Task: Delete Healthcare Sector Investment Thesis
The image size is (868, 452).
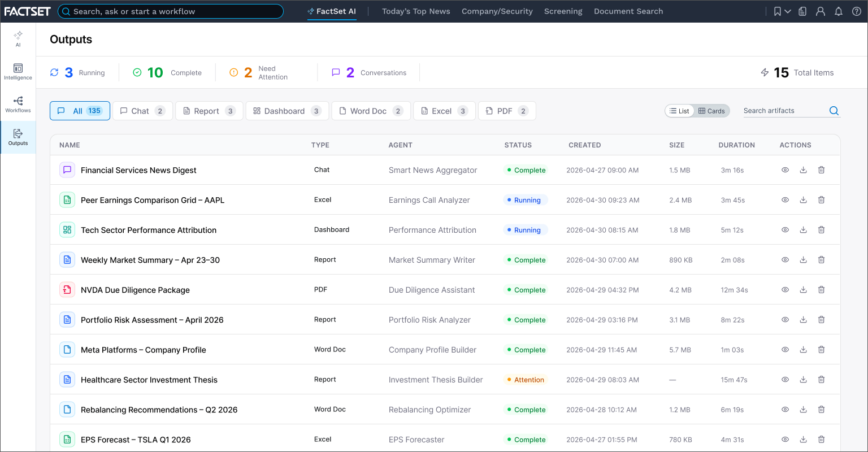Action: [x=822, y=379]
